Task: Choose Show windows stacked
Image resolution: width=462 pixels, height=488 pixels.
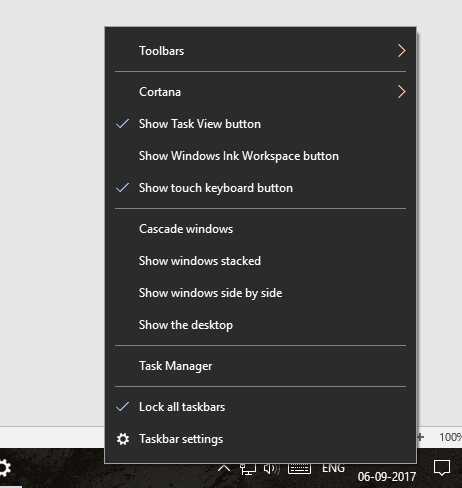Action: tap(260, 261)
